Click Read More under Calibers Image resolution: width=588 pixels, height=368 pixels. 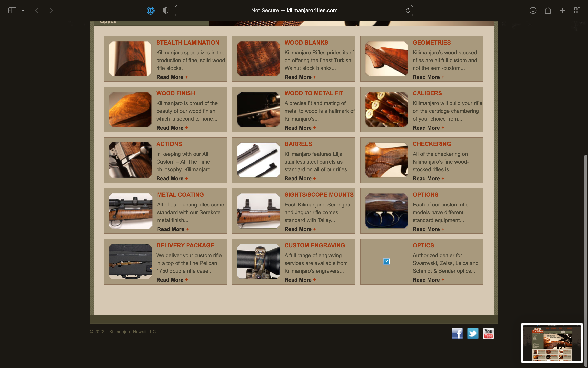click(x=429, y=128)
